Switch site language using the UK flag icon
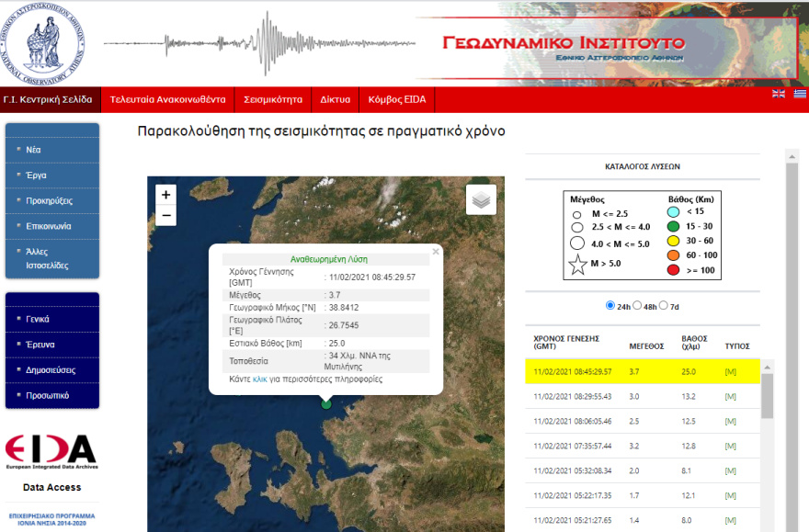 tap(778, 93)
